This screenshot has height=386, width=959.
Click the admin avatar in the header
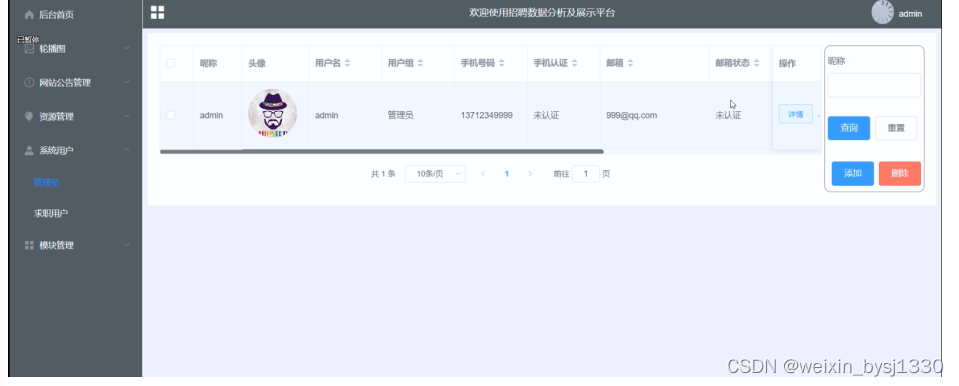click(883, 12)
